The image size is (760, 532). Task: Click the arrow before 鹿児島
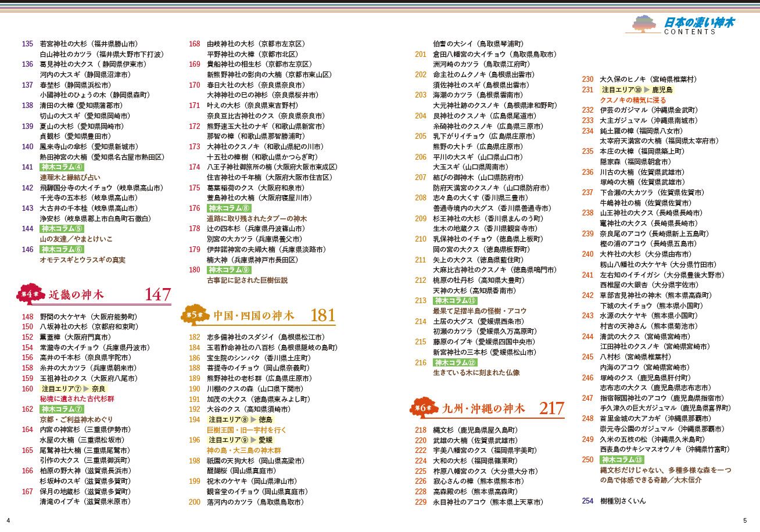(x=646, y=90)
